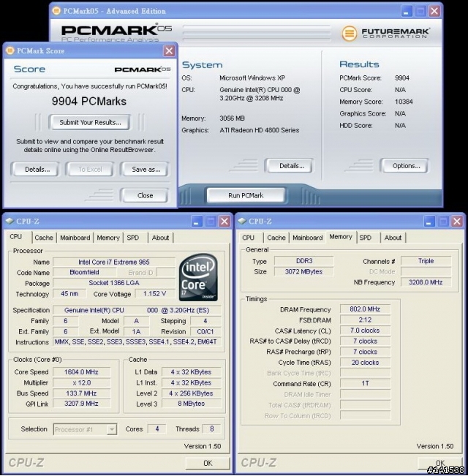Close the PCMark Score dialog
This screenshot has width=468, height=476.
(169, 50)
